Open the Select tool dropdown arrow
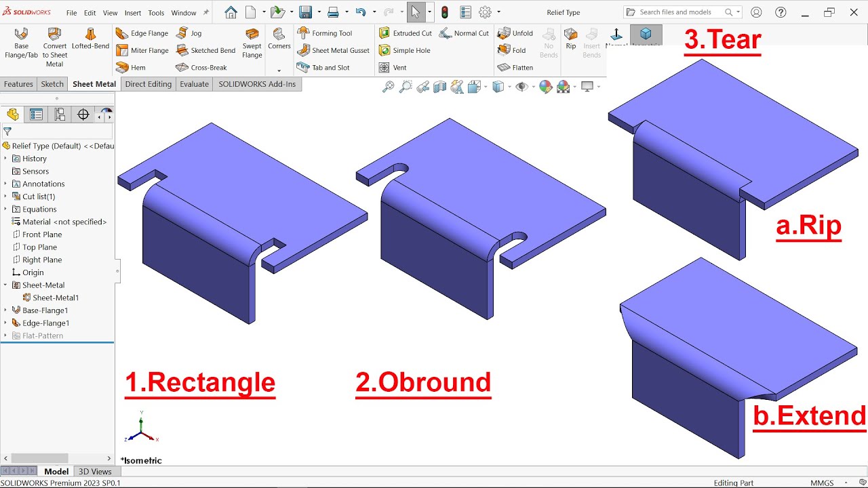 tap(429, 12)
